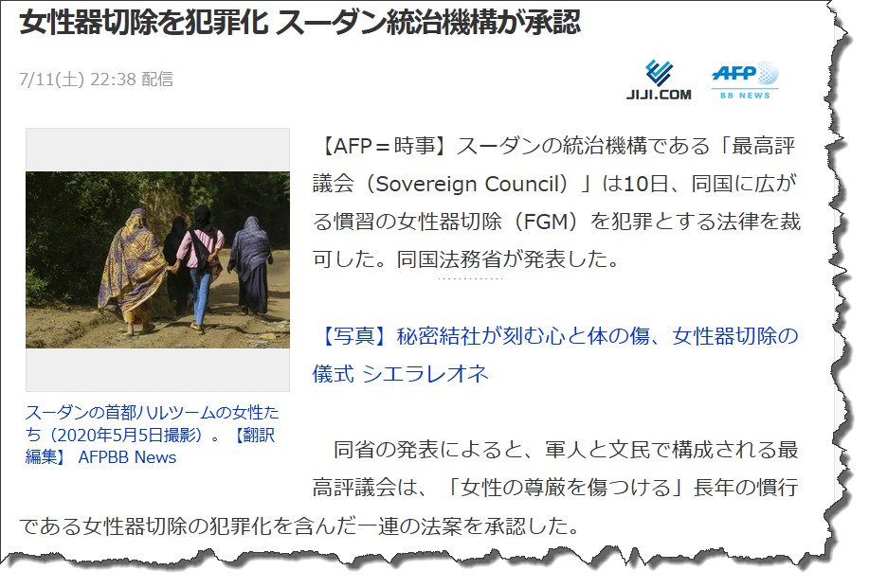Image resolution: width=869 pixels, height=588 pixels.
Task: Click the JIJI.COM logo
Action: click(x=659, y=80)
